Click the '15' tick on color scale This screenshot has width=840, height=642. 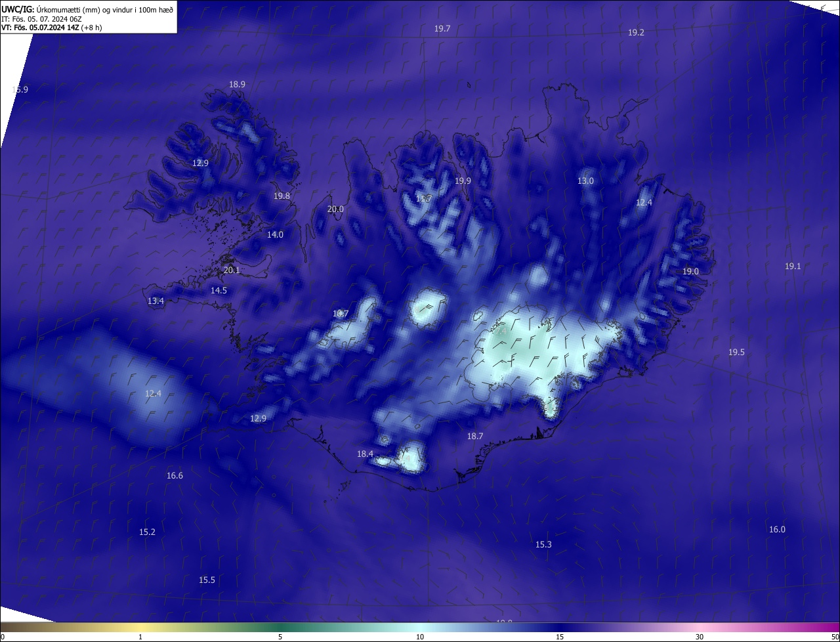[x=560, y=637]
